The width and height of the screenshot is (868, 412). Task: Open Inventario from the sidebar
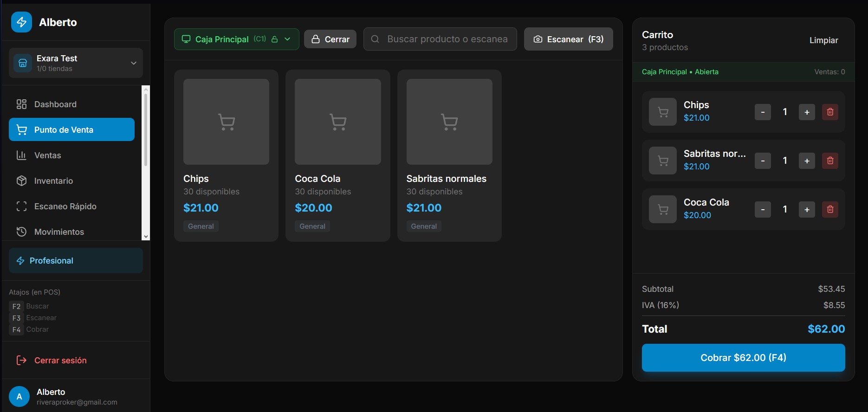(53, 181)
